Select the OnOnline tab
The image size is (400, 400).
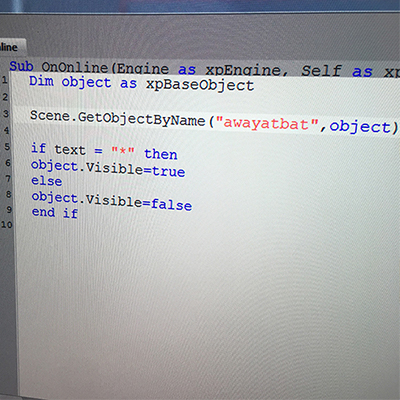click(12, 47)
